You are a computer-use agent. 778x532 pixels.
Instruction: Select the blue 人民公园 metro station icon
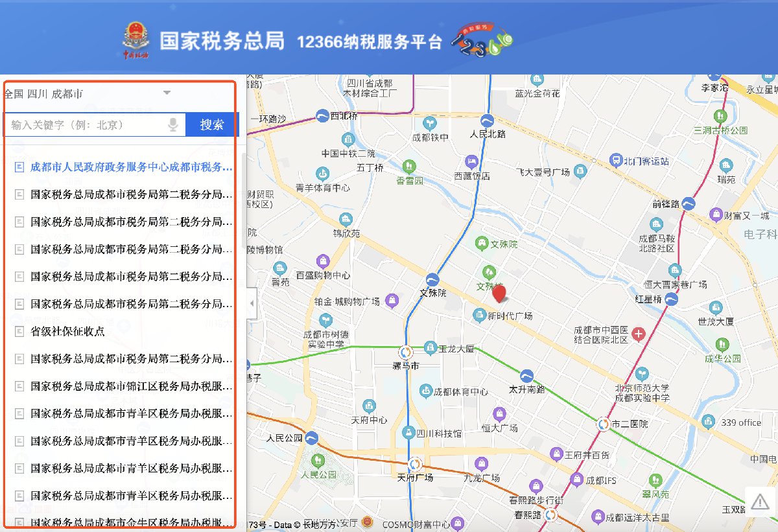tap(312, 437)
